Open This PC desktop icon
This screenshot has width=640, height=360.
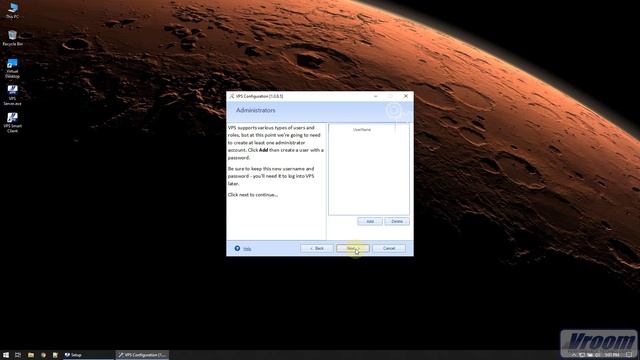[x=13, y=11]
